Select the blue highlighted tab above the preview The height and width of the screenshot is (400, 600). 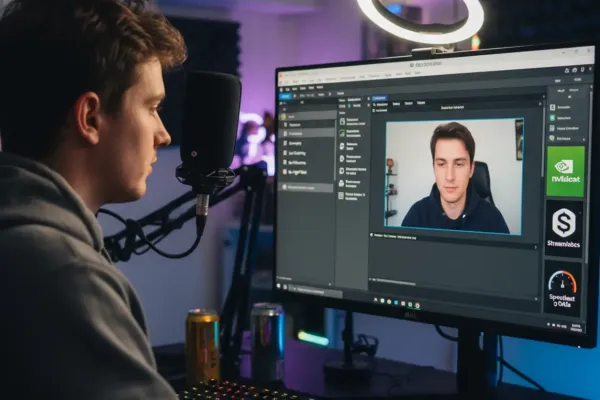pyautogui.click(x=379, y=98)
